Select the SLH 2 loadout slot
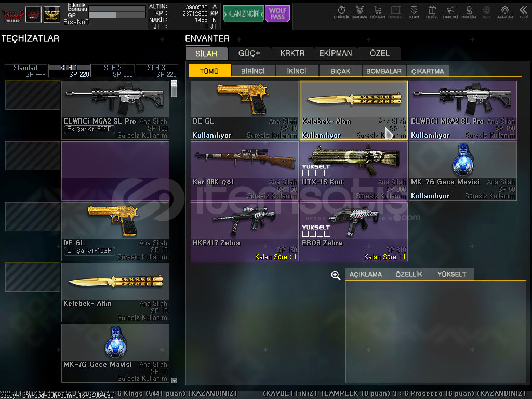 point(113,71)
